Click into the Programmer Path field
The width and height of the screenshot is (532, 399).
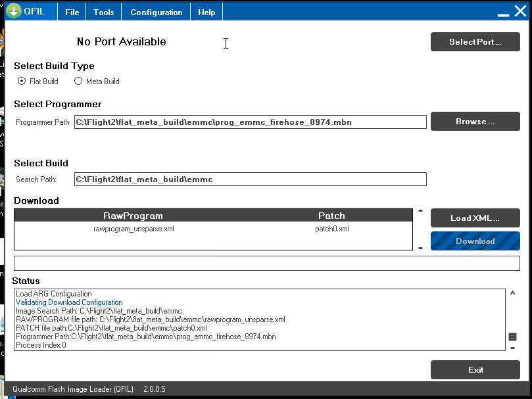[x=250, y=122]
